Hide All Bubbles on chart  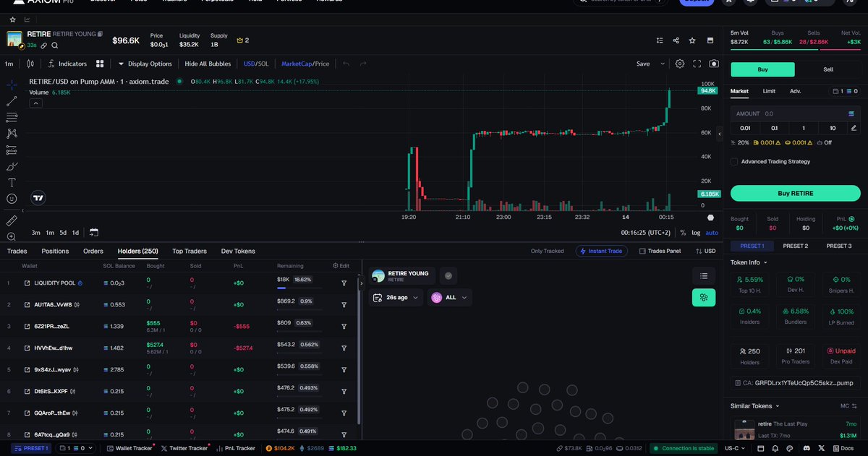207,64
